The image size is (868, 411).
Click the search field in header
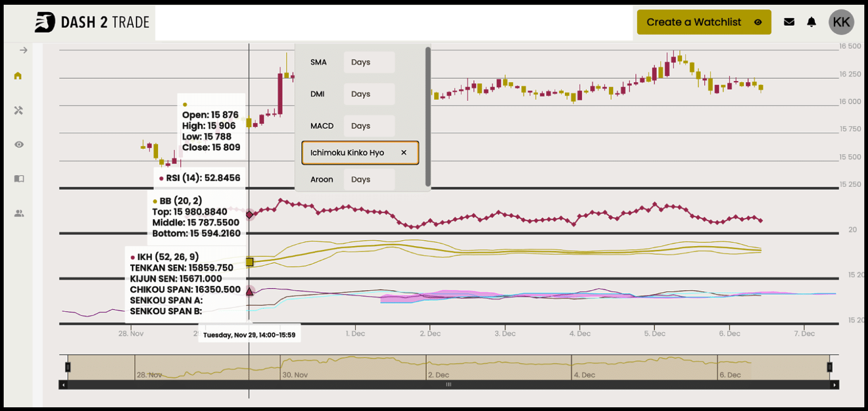tap(394, 23)
